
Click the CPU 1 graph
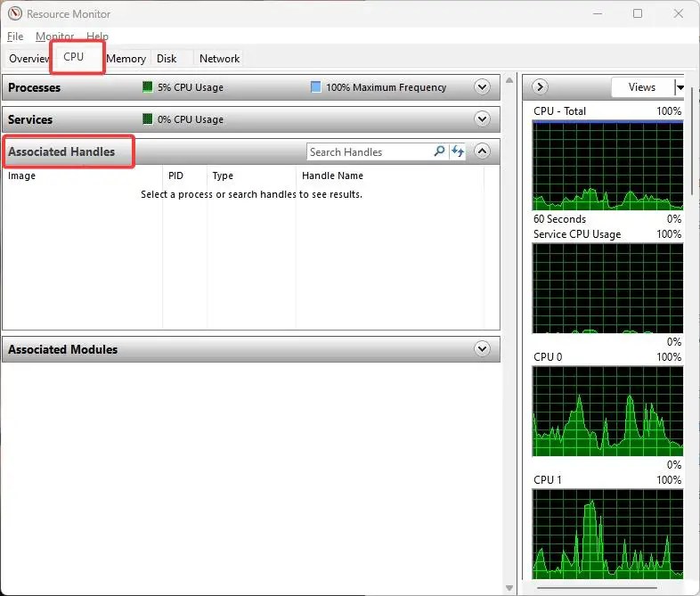[607, 534]
